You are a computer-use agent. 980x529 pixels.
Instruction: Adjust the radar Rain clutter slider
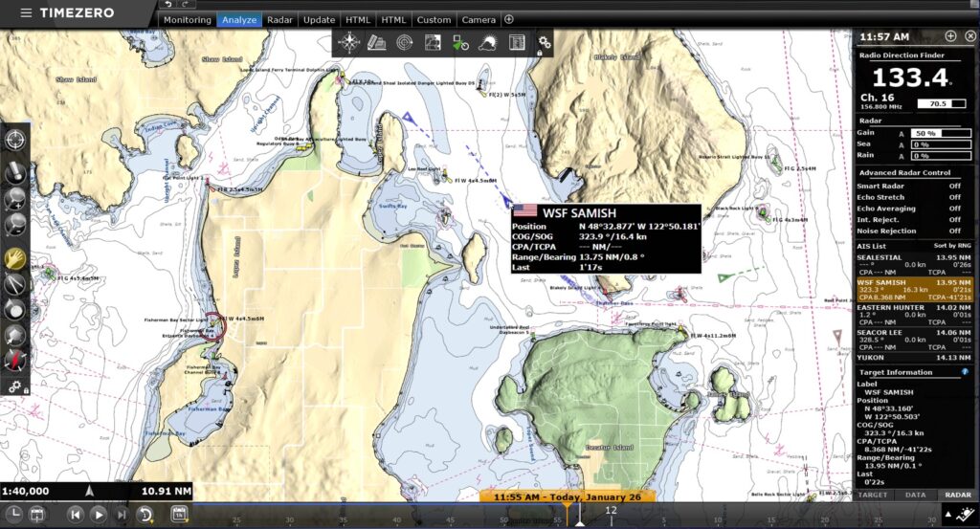point(941,156)
